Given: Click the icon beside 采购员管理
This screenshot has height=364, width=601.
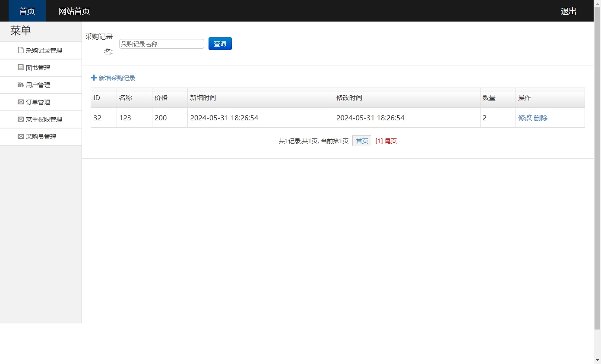Looking at the screenshot, I should [20, 136].
